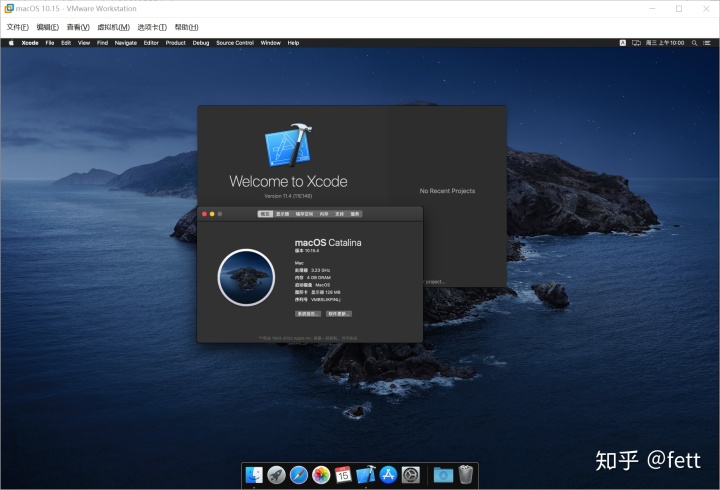Open System Preferences gear in Dock
Screen dimensions: 720x490
click(x=411, y=475)
